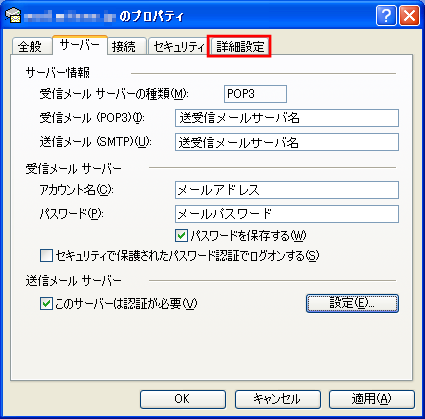The width and height of the screenshot is (425, 419).
Task: Focus the パスワード input field
Action: (287, 214)
